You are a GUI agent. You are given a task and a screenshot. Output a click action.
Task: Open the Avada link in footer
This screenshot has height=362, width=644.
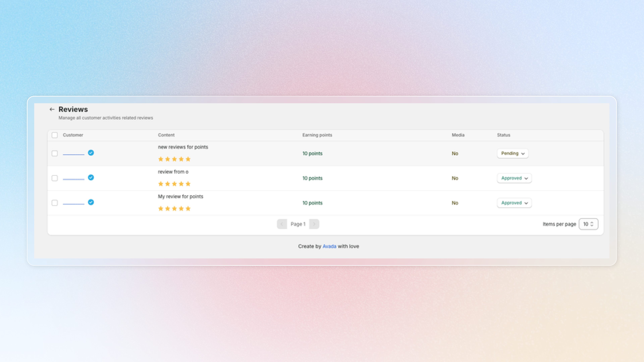point(329,246)
